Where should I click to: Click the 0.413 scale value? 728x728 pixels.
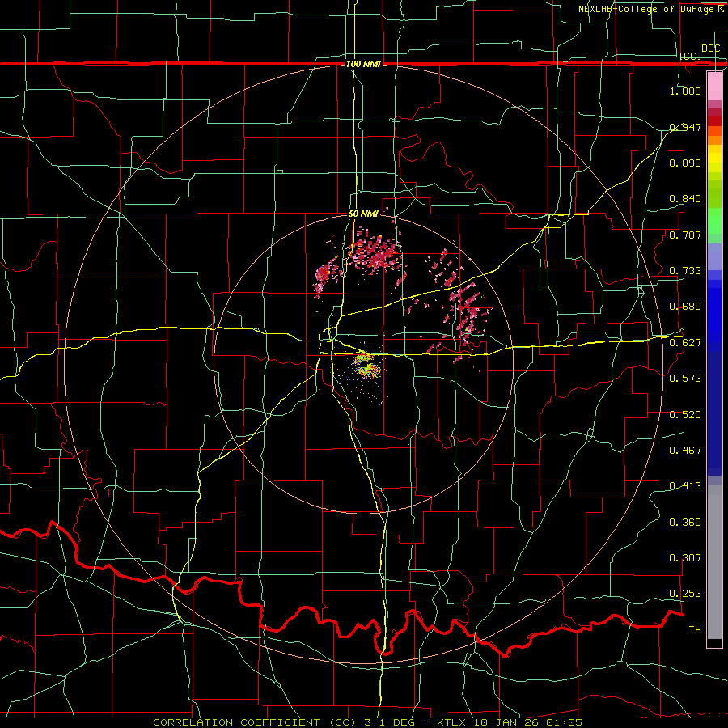685,485
